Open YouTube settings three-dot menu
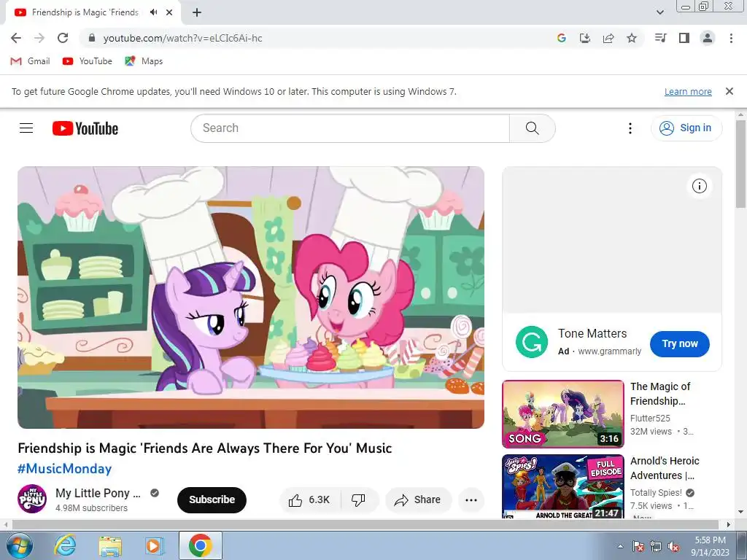The height and width of the screenshot is (560, 747). pos(630,128)
